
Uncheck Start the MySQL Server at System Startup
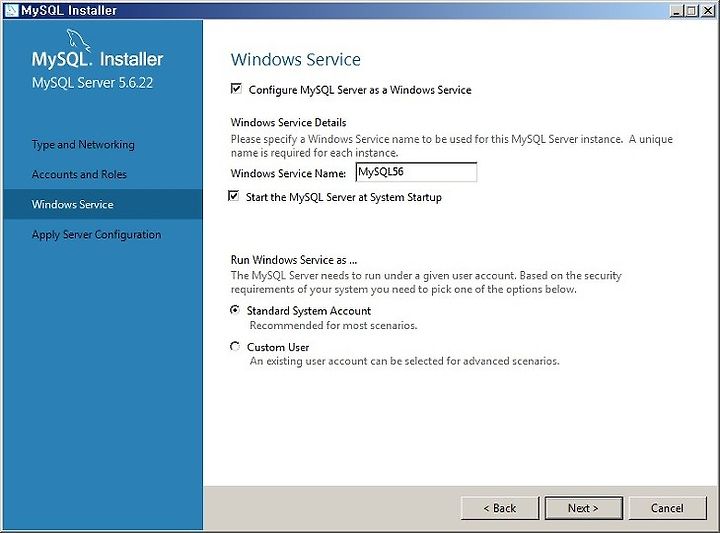(x=233, y=196)
